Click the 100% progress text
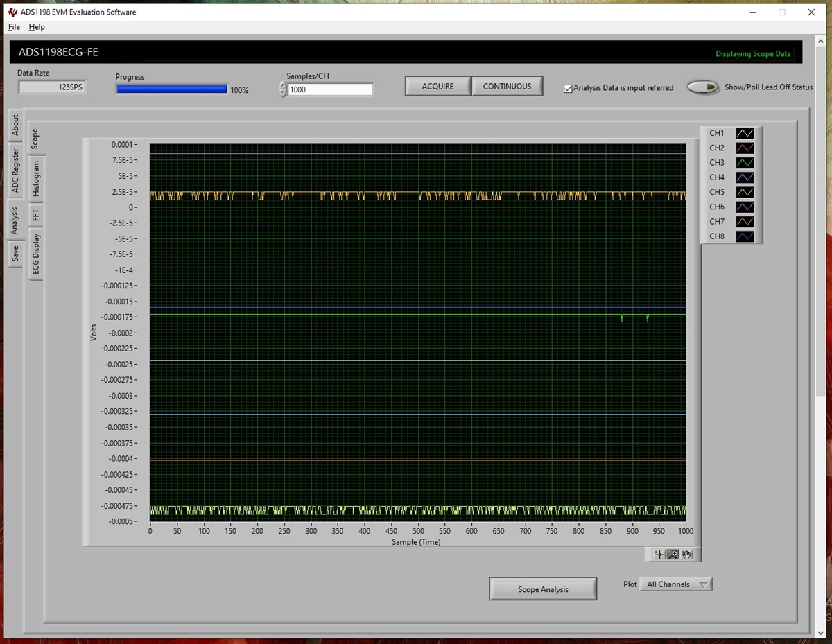This screenshot has height=644, width=832. point(239,90)
